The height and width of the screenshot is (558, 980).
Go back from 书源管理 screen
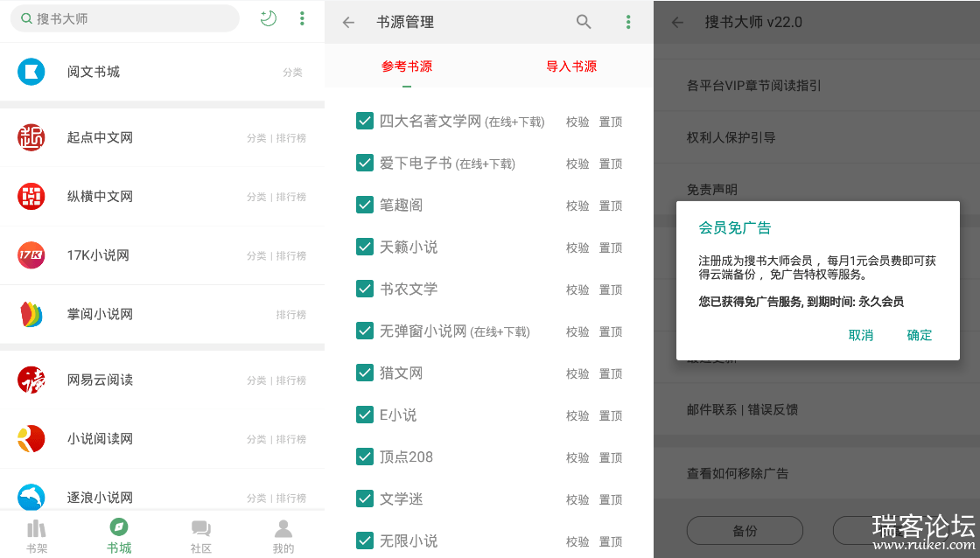click(x=348, y=23)
